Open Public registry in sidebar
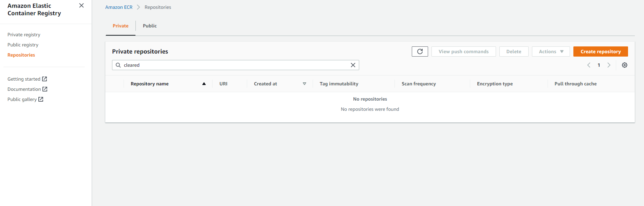The width and height of the screenshot is (644, 206). point(23,45)
